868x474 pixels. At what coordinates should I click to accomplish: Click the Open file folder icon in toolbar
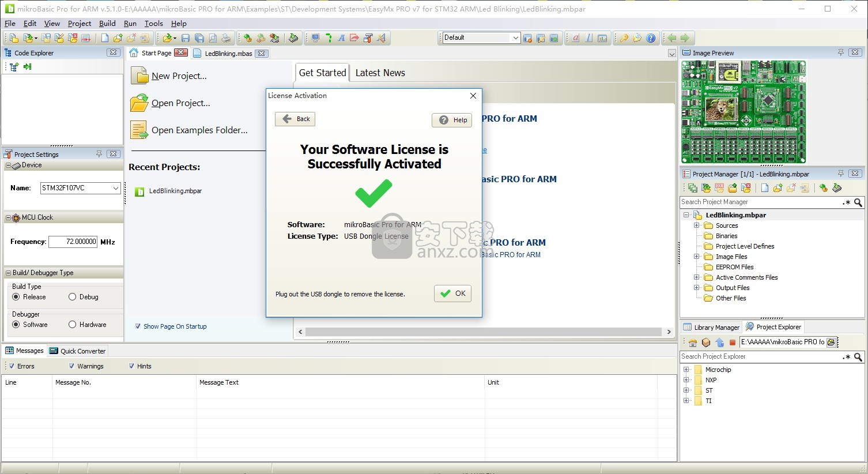(x=168, y=38)
